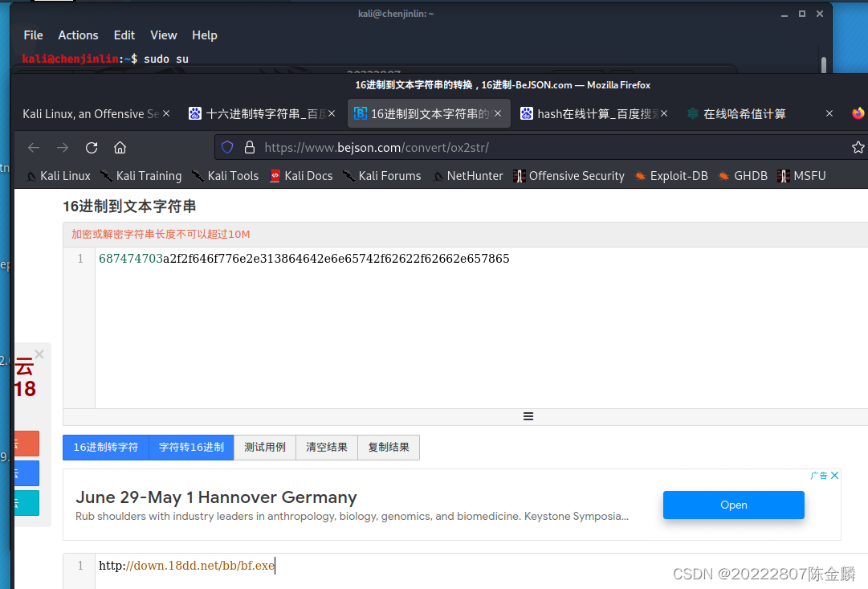Click the 字符转16进制 button
Image resolution: width=868 pixels, height=589 pixels.
click(x=192, y=447)
